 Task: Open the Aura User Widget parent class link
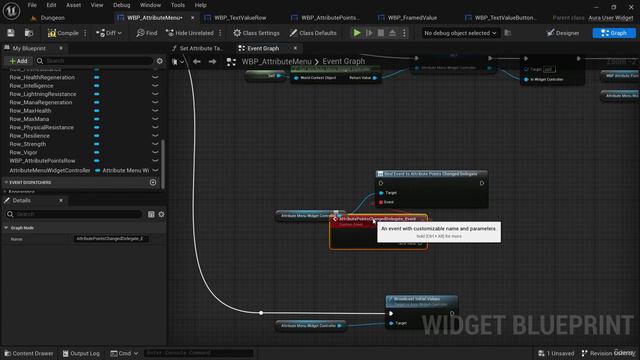pyautogui.click(x=611, y=18)
